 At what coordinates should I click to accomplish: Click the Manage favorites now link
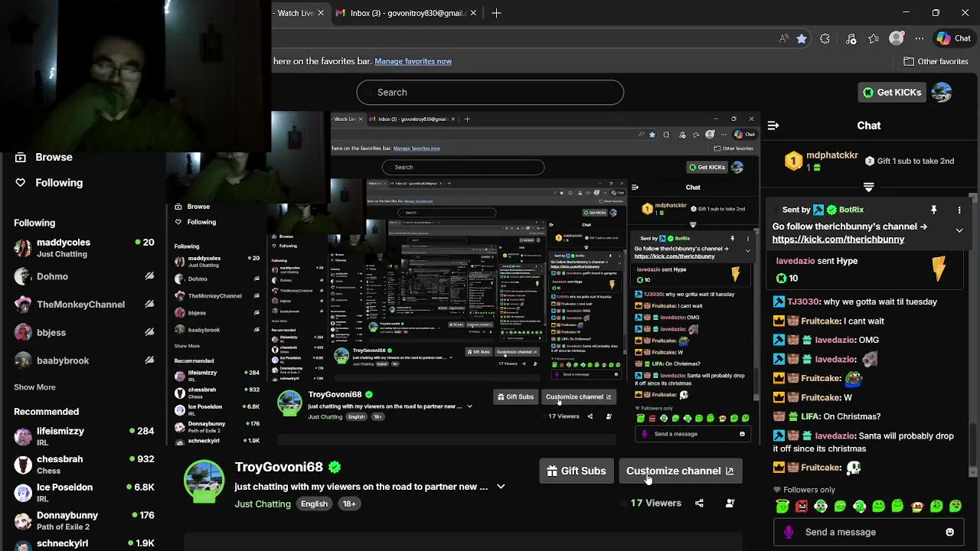coord(413,61)
